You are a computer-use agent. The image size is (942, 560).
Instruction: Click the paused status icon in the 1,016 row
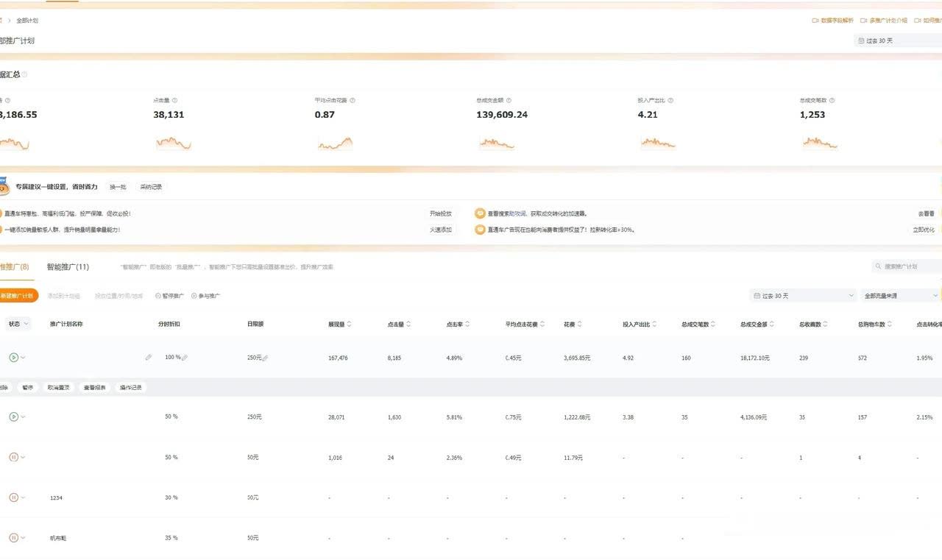13,457
